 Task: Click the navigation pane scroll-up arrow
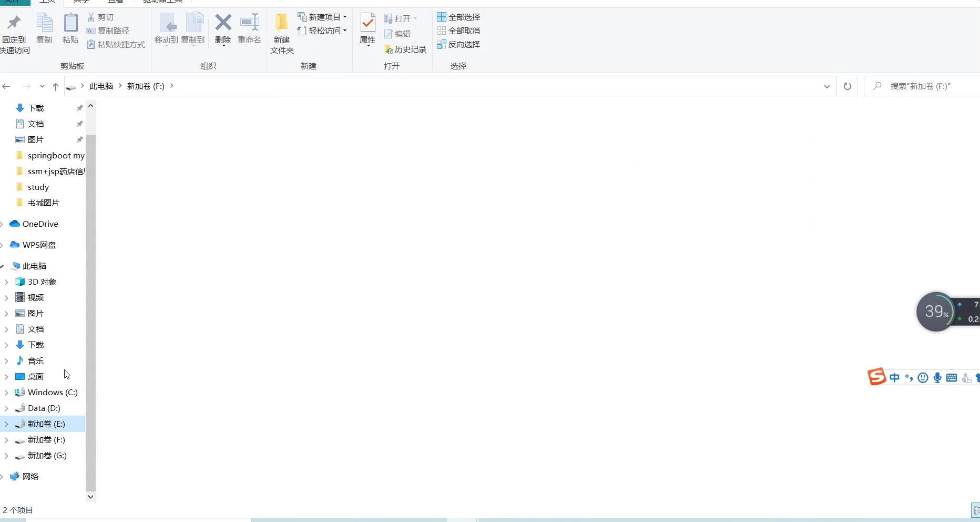90,106
